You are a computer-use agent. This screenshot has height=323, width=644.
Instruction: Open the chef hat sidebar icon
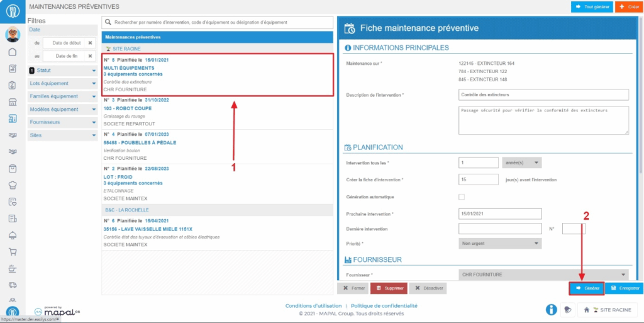12,185
